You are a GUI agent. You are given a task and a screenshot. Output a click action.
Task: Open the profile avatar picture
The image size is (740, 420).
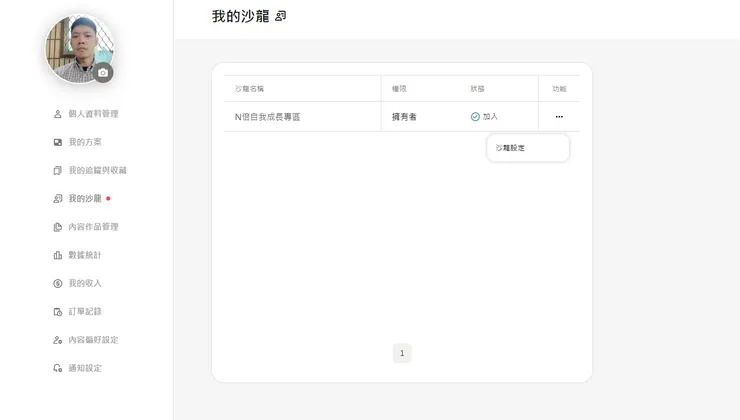pyautogui.click(x=79, y=49)
